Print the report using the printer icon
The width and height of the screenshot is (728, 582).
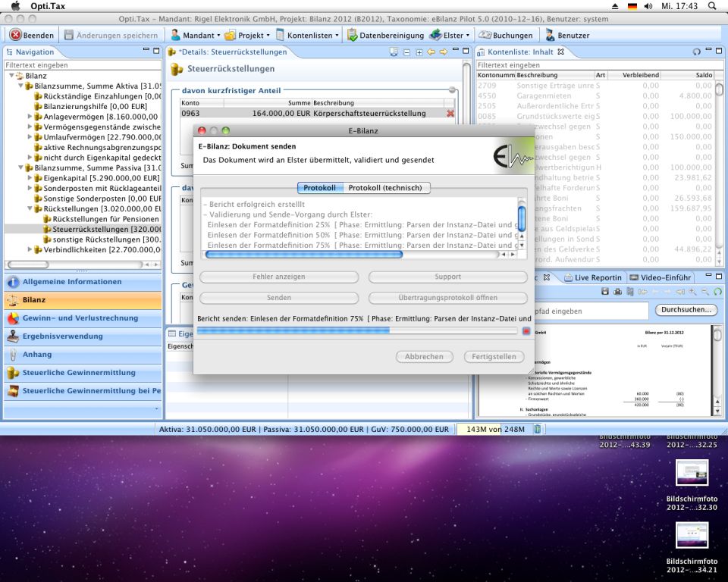pos(617,292)
